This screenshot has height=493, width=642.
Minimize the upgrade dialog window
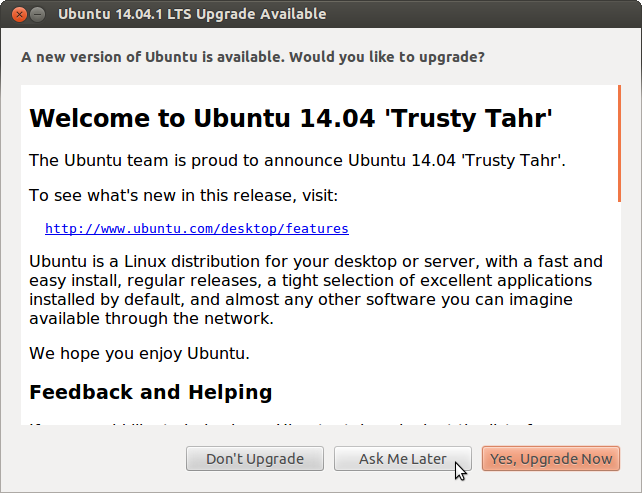pyautogui.click(x=38, y=14)
